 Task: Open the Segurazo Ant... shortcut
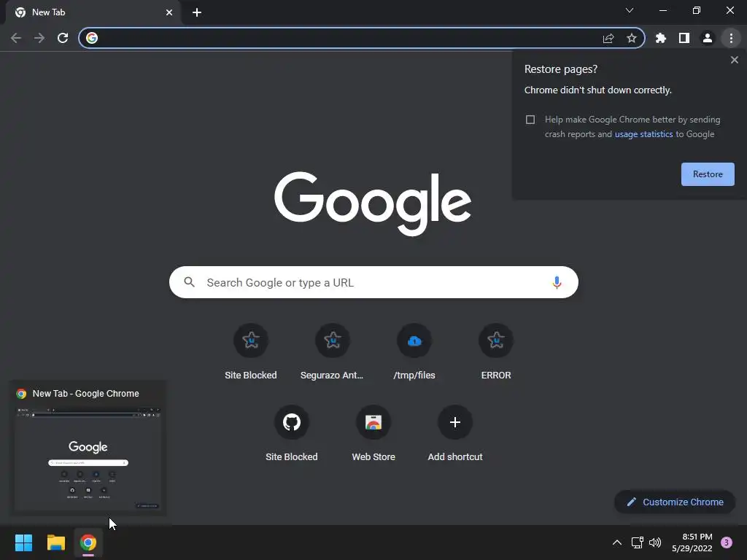tap(333, 352)
